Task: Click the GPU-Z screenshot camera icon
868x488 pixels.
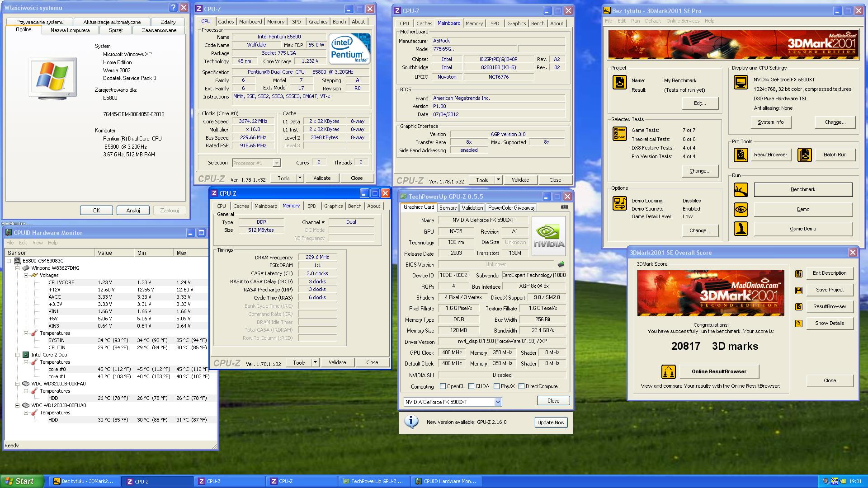Action: (565, 207)
